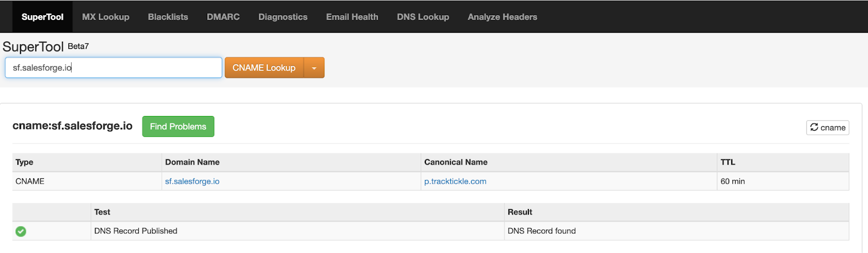
Task: Click the Canonical Name column header
Action: pyautogui.click(x=456, y=162)
